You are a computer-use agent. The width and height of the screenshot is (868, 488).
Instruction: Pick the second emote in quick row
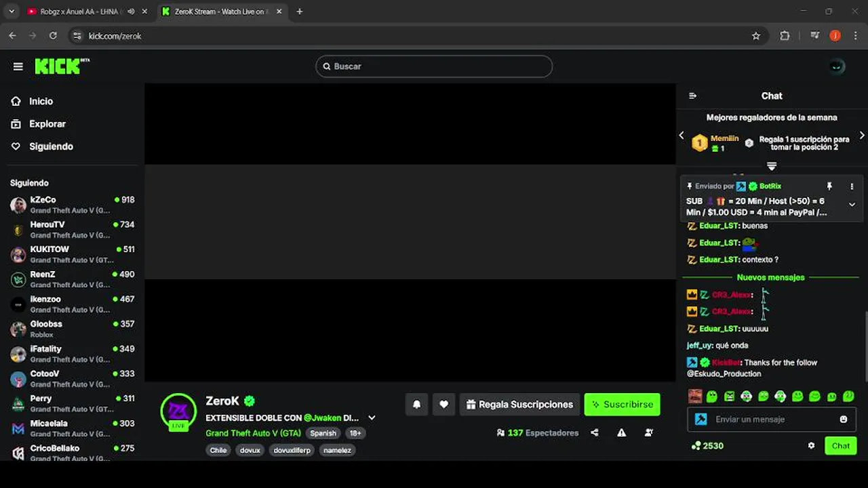[x=712, y=396]
